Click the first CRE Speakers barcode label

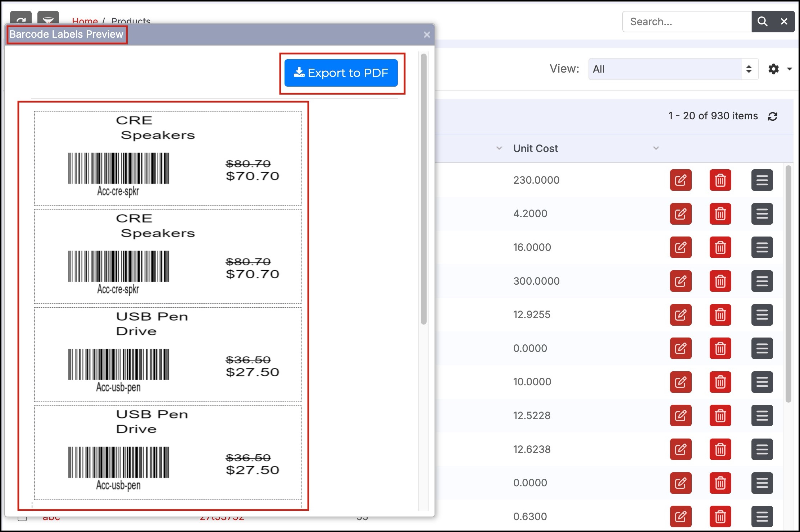click(168, 158)
